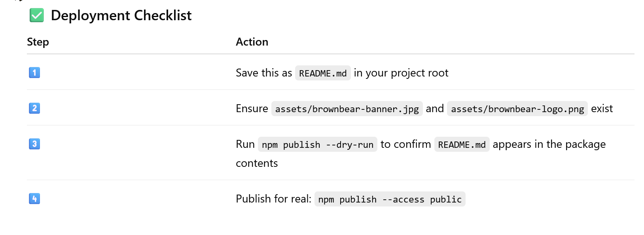Click the "Save this as" text

click(x=264, y=73)
